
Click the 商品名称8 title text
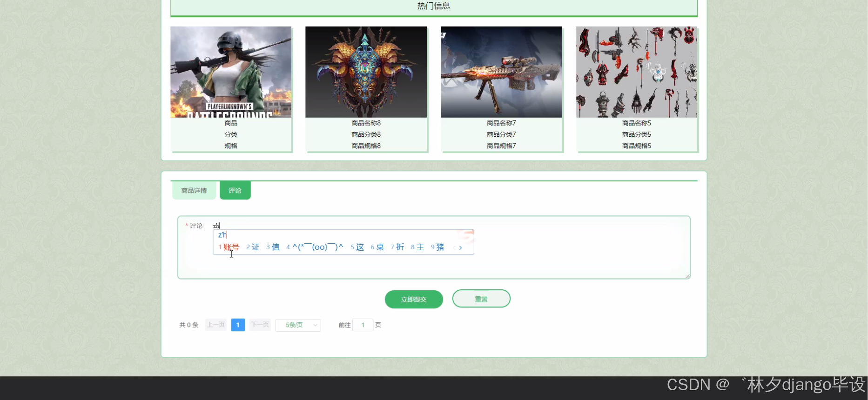366,123
